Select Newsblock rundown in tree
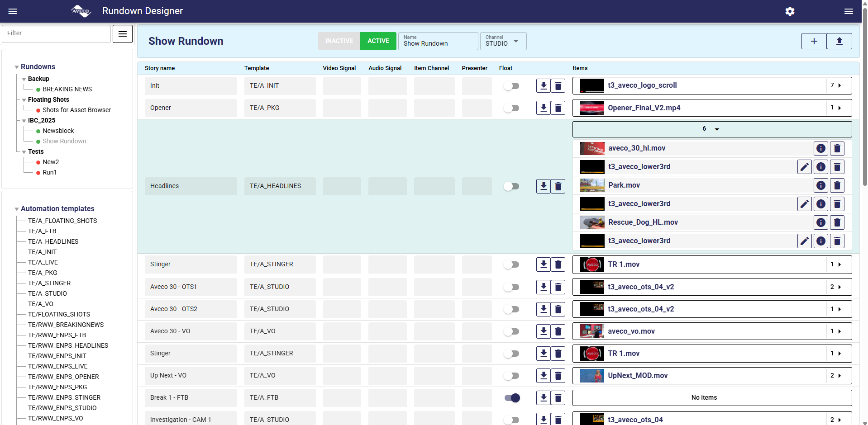Viewport: 868px width, 425px height. [58, 131]
